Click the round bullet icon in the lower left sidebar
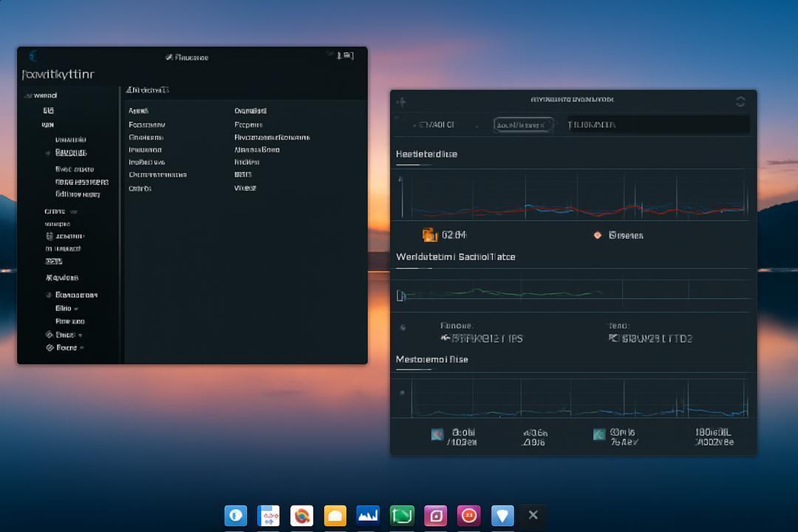798x532 pixels. pyautogui.click(x=49, y=295)
